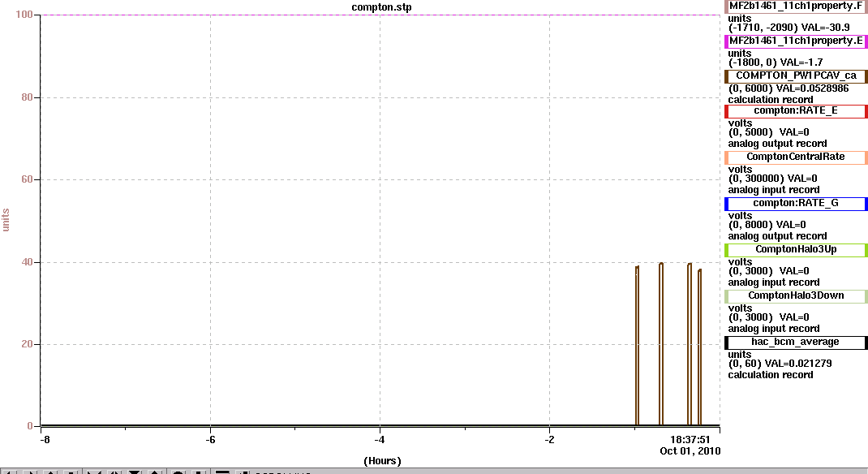Click volts label under compton:RATE_E
The image size is (868, 474).
point(740,123)
